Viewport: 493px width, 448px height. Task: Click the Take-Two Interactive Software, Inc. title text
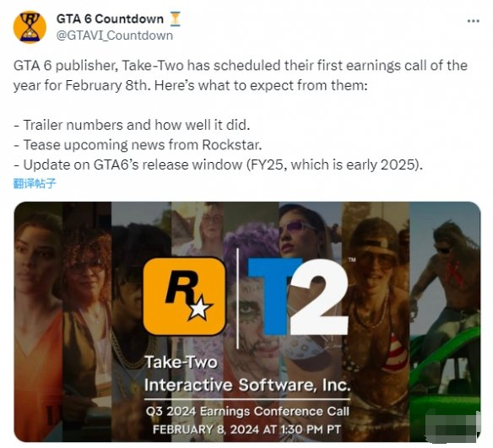[x=247, y=374]
